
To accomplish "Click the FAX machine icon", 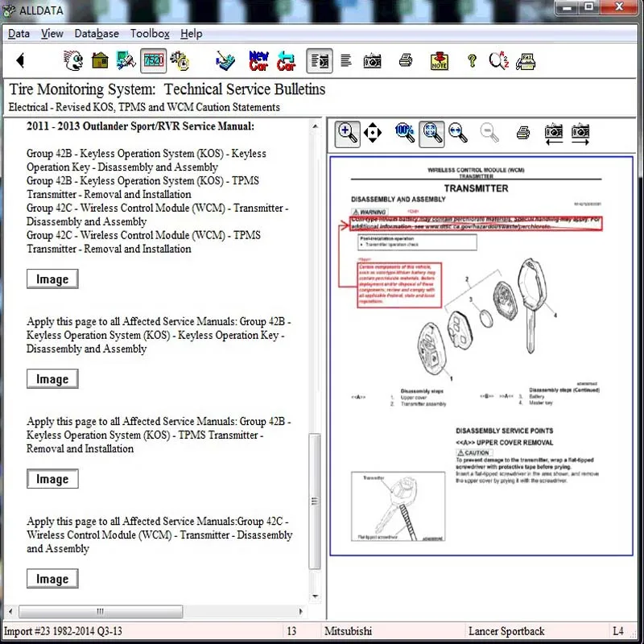I will [526, 61].
